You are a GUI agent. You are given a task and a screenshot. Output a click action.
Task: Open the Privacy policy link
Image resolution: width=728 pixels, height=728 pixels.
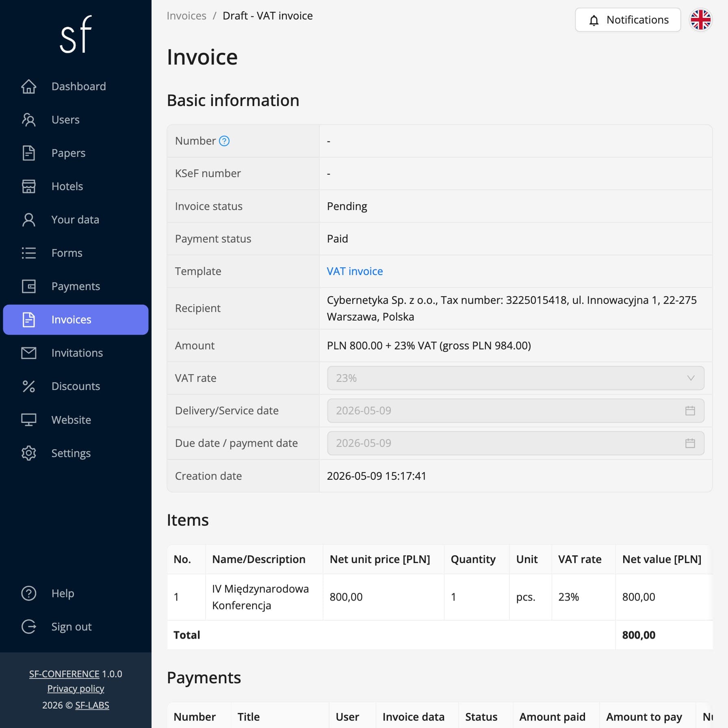click(x=76, y=689)
